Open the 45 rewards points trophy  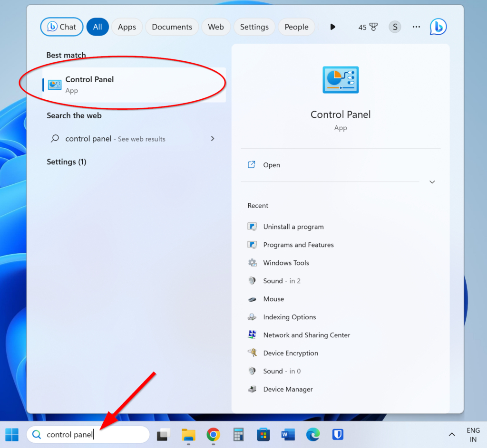click(368, 27)
